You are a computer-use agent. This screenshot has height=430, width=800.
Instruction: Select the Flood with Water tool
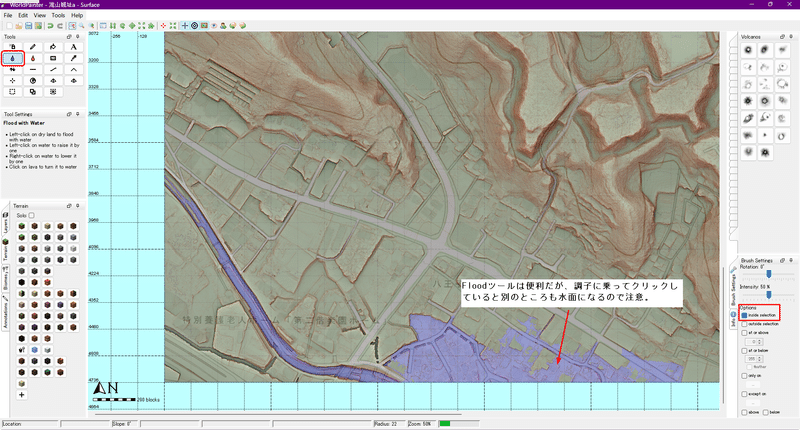coord(13,58)
